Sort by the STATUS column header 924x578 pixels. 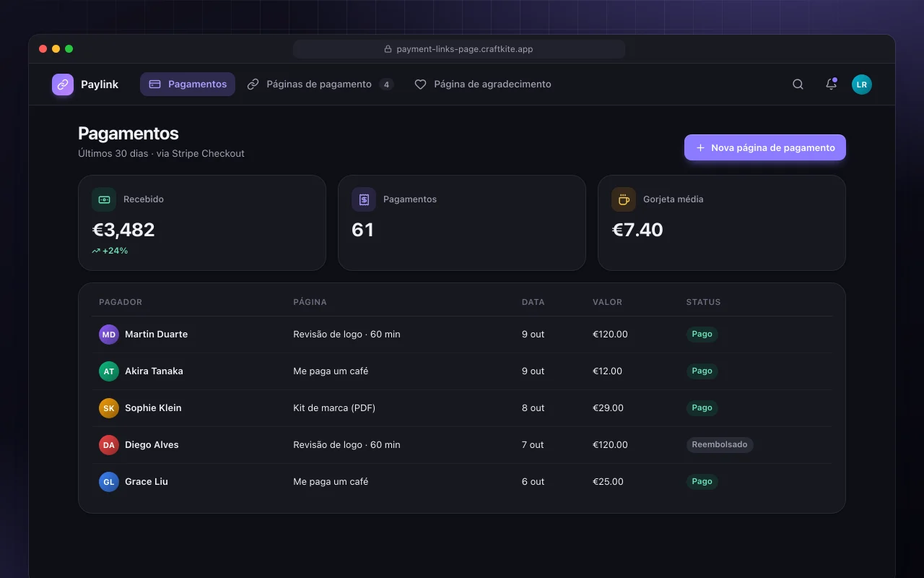703,302
